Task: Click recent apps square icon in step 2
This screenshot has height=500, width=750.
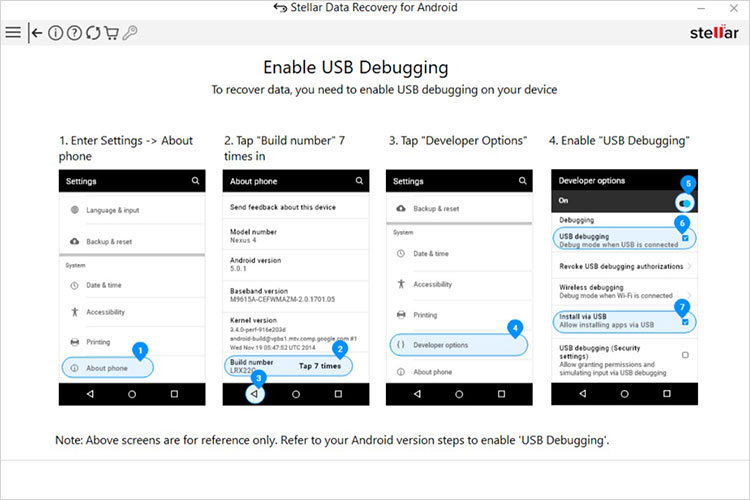Action: 338,394
